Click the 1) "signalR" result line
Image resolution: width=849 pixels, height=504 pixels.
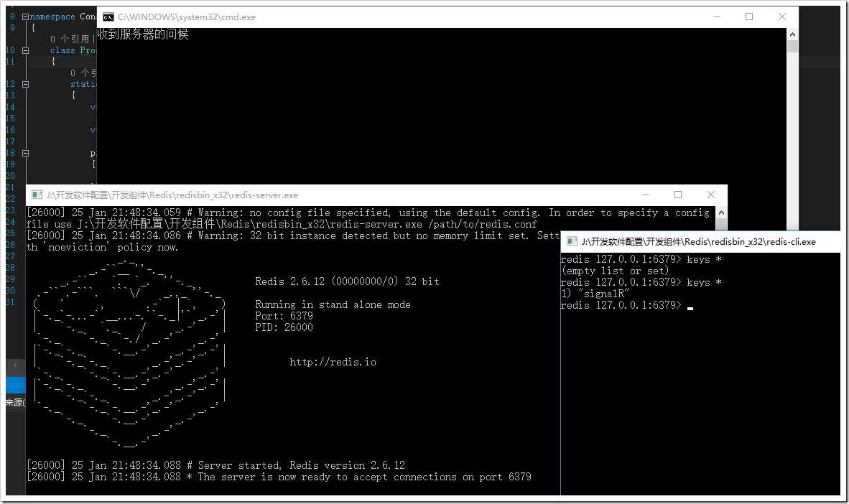[595, 294]
